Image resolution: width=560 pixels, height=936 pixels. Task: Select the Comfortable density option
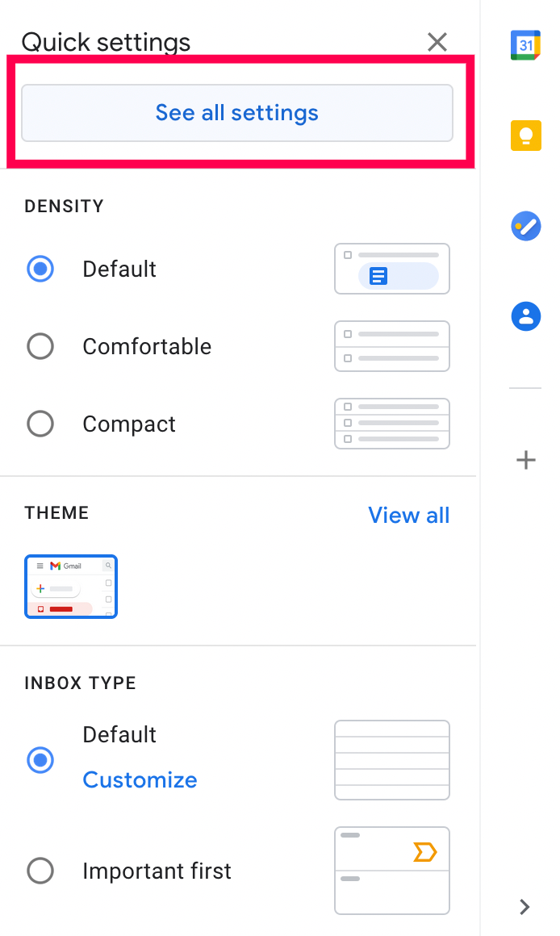40,346
